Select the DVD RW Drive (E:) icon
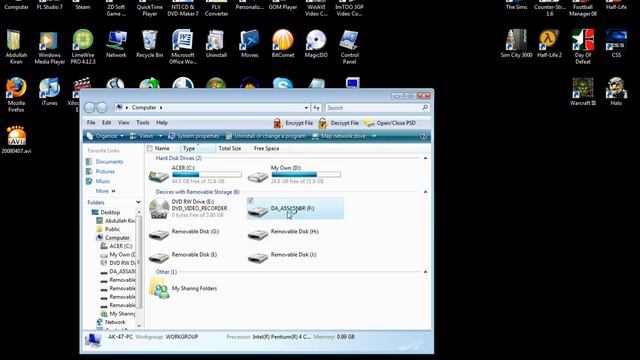 (159, 209)
